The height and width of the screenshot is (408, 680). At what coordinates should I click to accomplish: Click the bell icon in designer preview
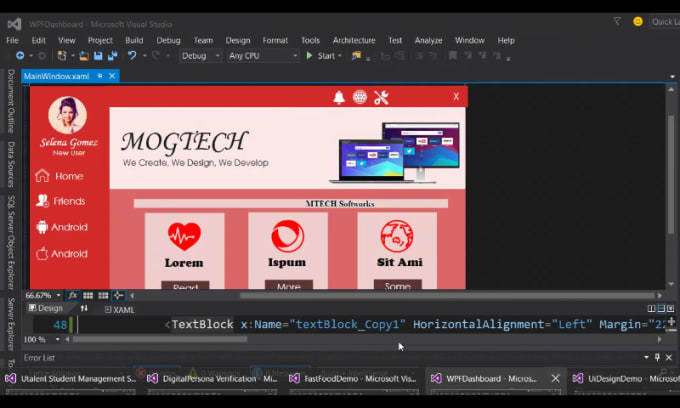point(339,98)
